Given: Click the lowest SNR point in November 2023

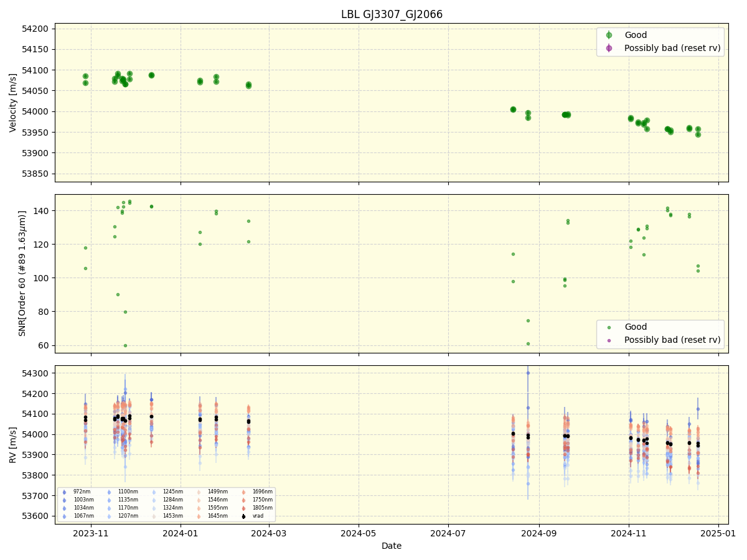Looking at the screenshot, I should tap(125, 345).
